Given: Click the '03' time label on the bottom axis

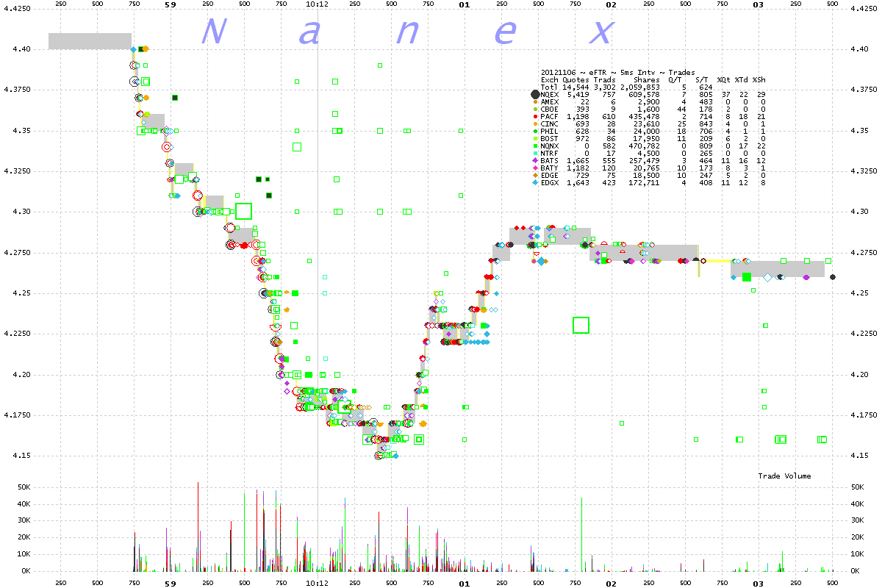Looking at the screenshot, I should (x=759, y=584).
